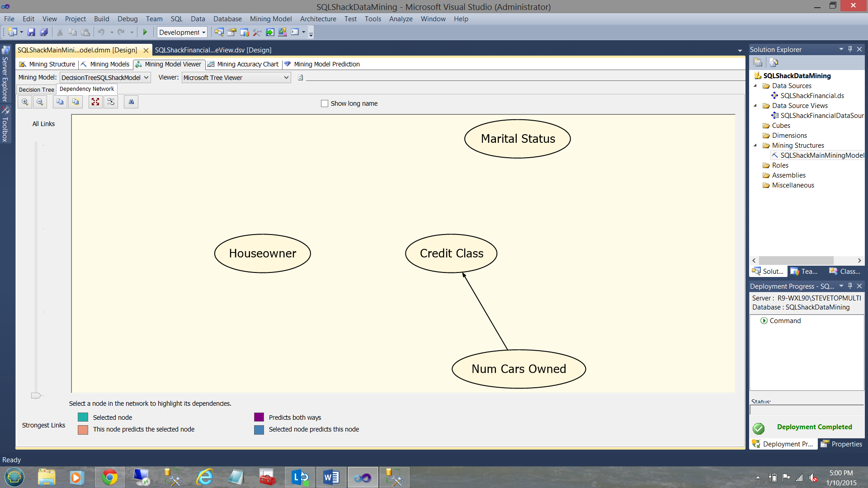The height and width of the screenshot is (488, 868).
Task: Select the Credit Class node
Action: pos(451,253)
